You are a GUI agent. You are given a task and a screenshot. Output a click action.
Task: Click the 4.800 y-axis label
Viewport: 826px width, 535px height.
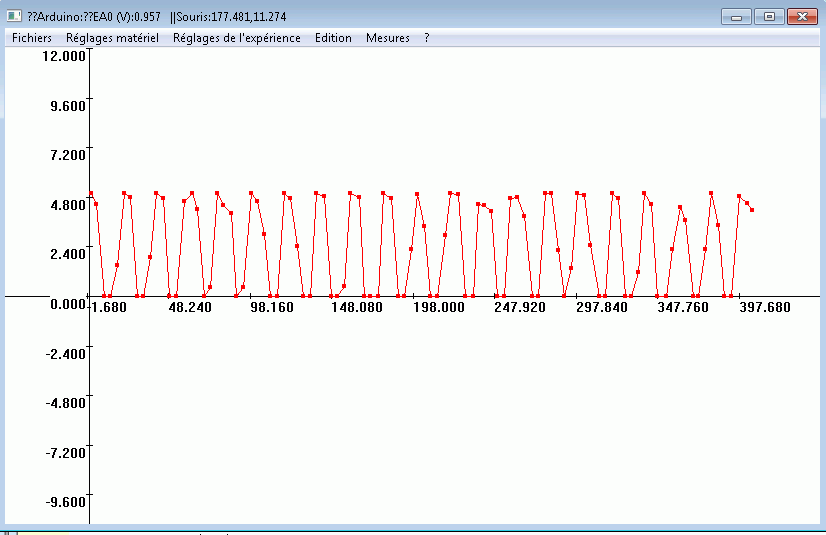(68, 205)
